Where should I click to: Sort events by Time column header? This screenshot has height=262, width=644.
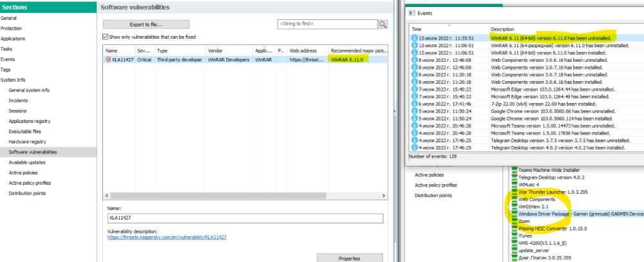pos(448,30)
